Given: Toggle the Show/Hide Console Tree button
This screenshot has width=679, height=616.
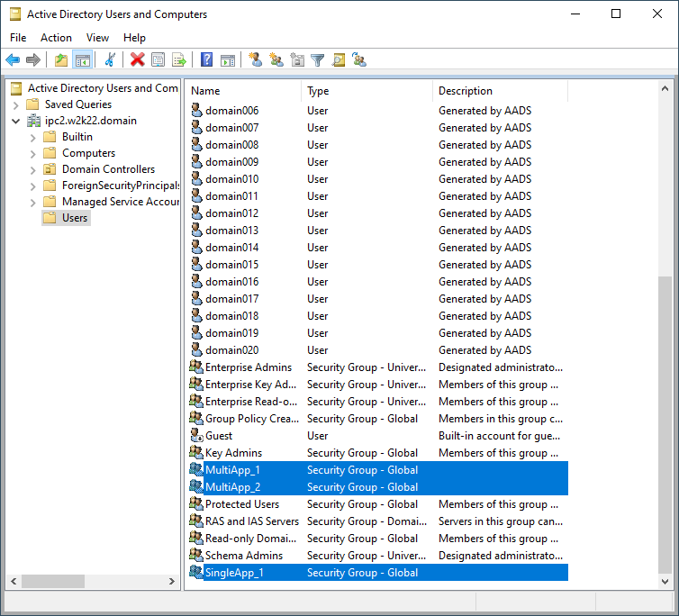Looking at the screenshot, I should pyautogui.click(x=82, y=60).
